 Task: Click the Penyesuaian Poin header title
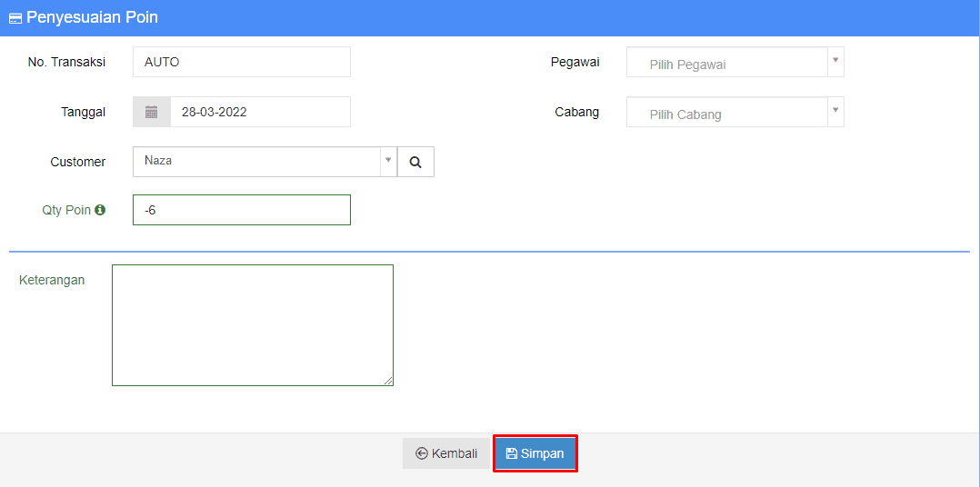tap(92, 17)
